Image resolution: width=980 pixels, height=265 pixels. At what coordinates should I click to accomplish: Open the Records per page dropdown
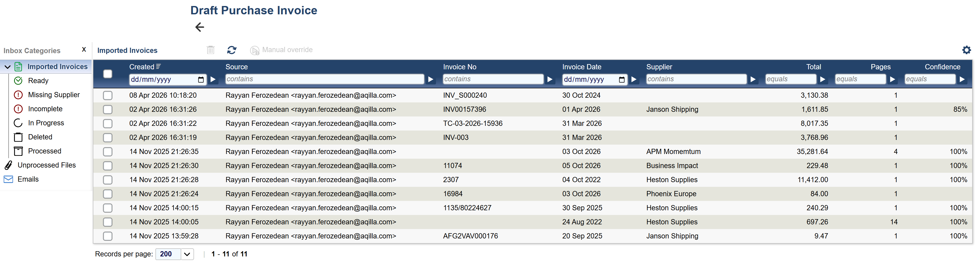tap(187, 254)
